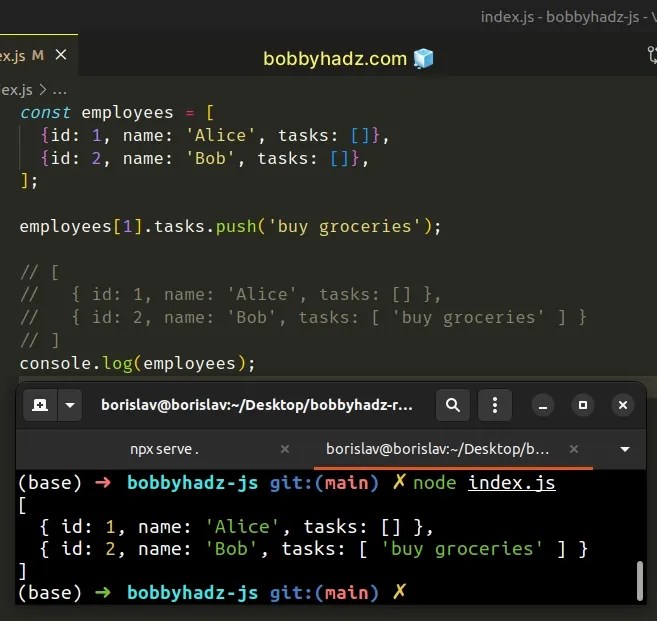
Task: Open a new terminal tab icon
Action: 40,405
